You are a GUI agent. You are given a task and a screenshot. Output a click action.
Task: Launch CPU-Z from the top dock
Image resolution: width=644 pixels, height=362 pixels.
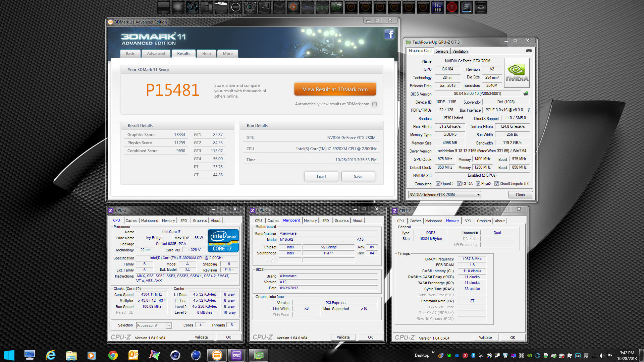[308, 7]
